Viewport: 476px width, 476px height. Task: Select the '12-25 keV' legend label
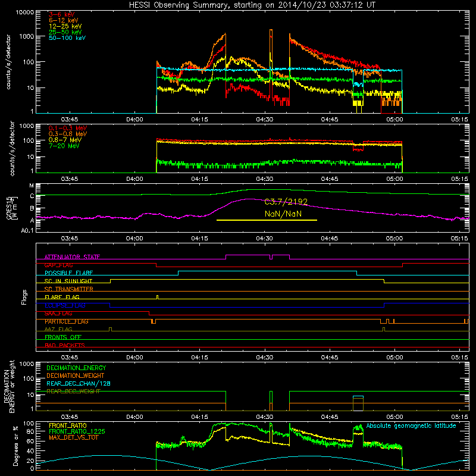65,26
